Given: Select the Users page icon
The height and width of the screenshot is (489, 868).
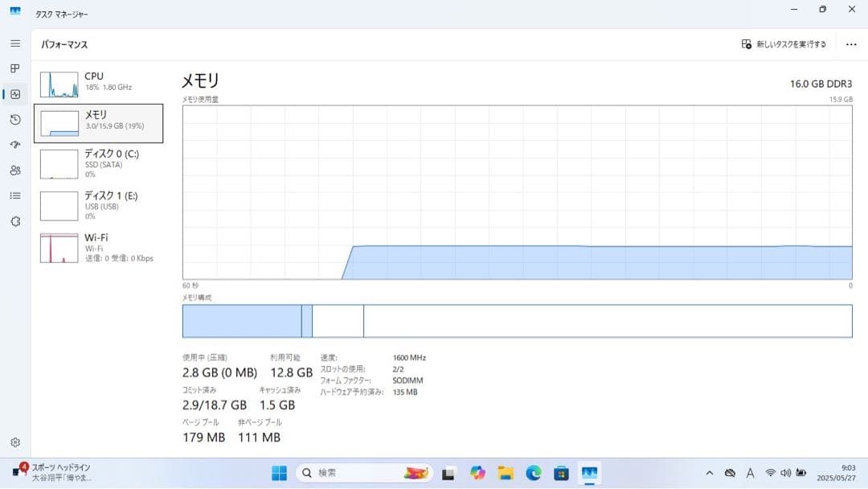Looking at the screenshot, I should pyautogui.click(x=14, y=171).
